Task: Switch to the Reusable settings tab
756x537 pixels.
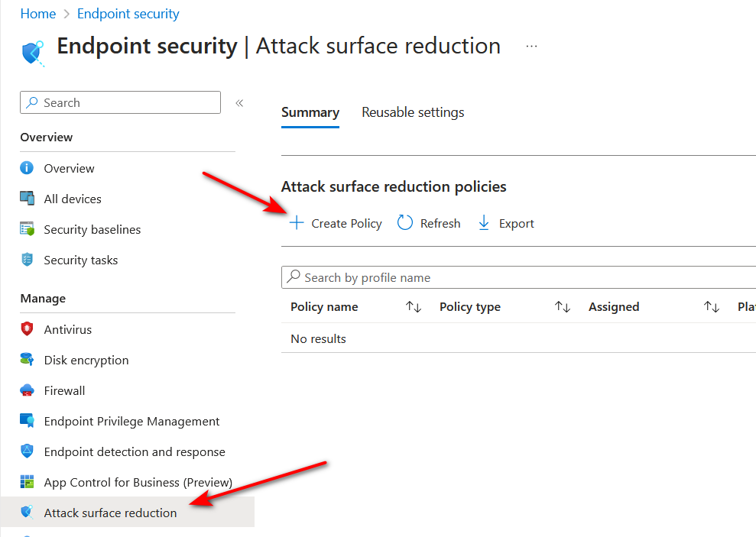Action: tap(413, 112)
